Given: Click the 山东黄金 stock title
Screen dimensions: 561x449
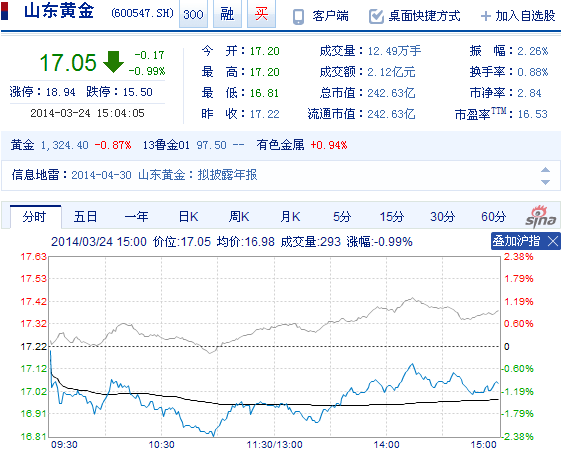Looking at the screenshot, I should click(59, 11).
